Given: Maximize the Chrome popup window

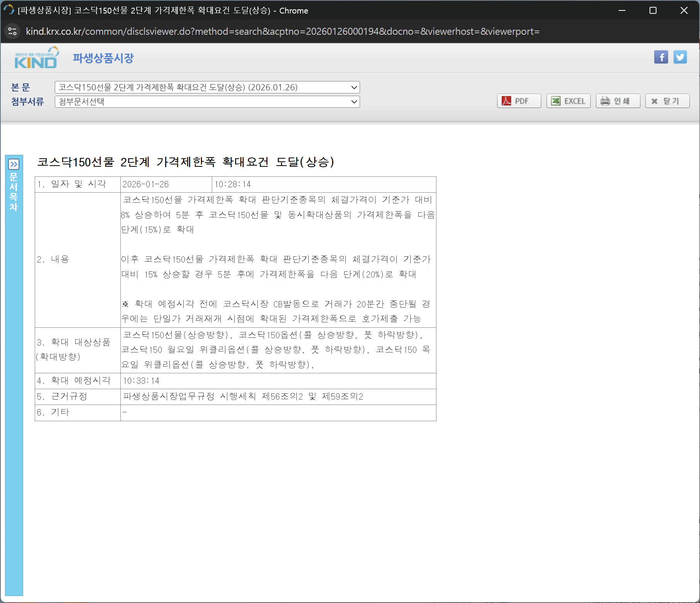Looking at the screenshot, I should pos(653,10).
